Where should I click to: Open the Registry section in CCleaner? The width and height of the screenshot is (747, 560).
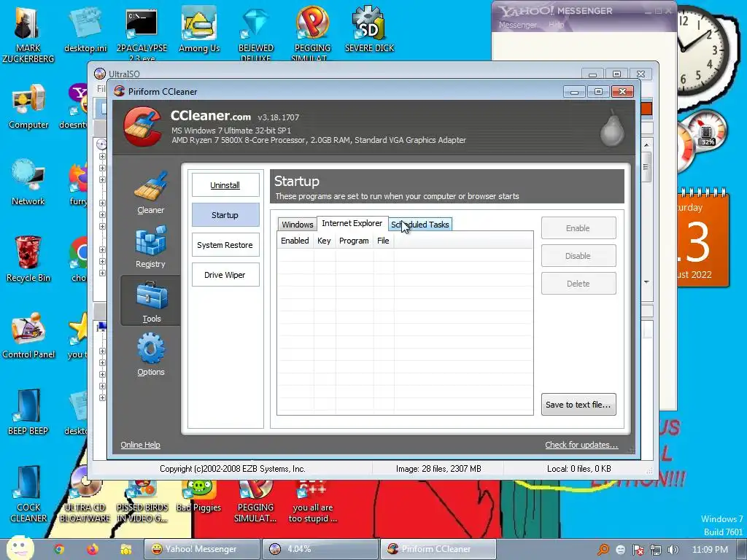click(x=150, y=246)
